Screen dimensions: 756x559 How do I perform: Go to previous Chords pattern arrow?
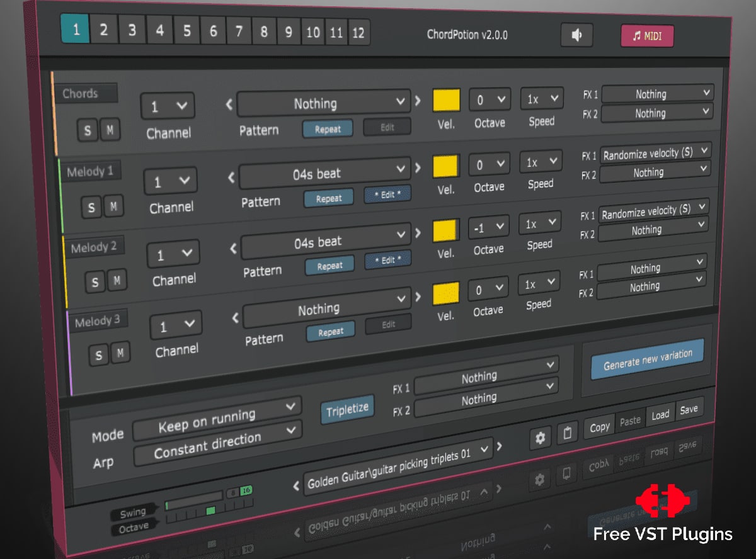[229, 105]
